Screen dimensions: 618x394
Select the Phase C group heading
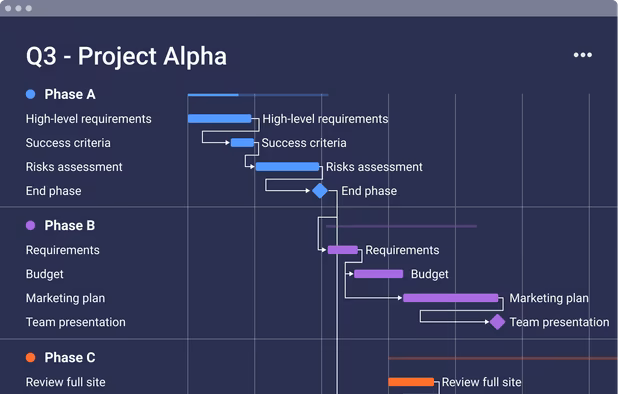pyautogui.click(x=70, y=357)
